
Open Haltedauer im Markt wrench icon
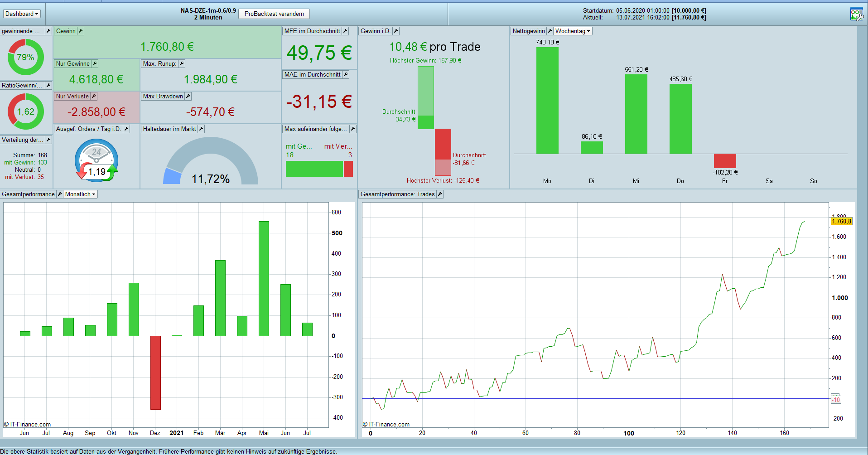pyautogui.click(x=201, y=129)
